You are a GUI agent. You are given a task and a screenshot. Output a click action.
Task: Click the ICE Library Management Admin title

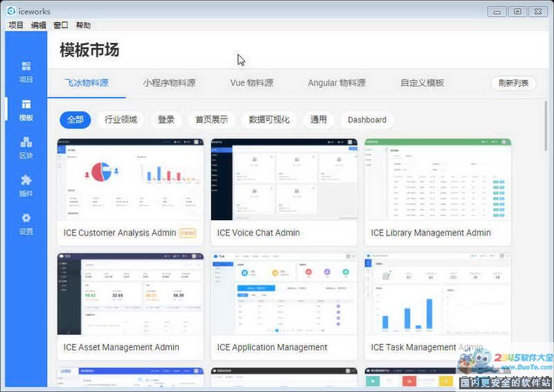tap(431, 233)
